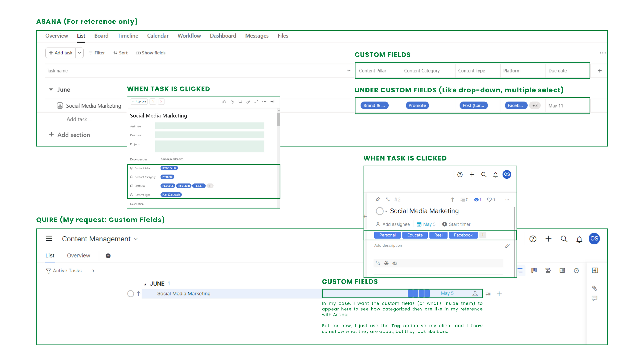Click Show fields in Asana toolbar
This screenshot has height=363, width=644.
[151, 53]
